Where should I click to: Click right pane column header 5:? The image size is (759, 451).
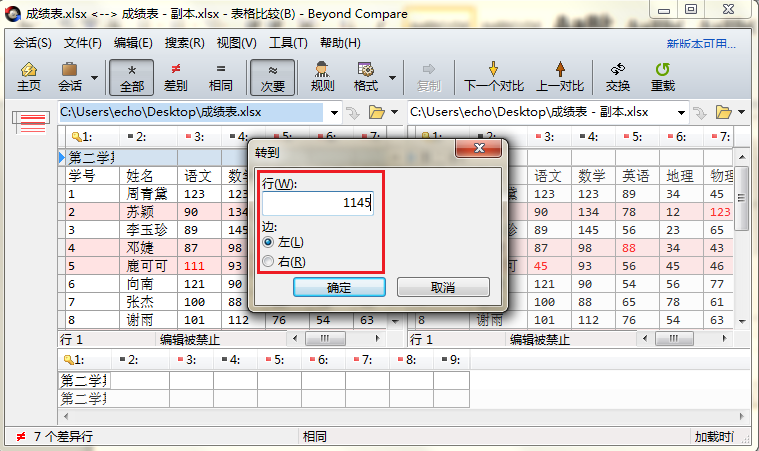[637, 137]
